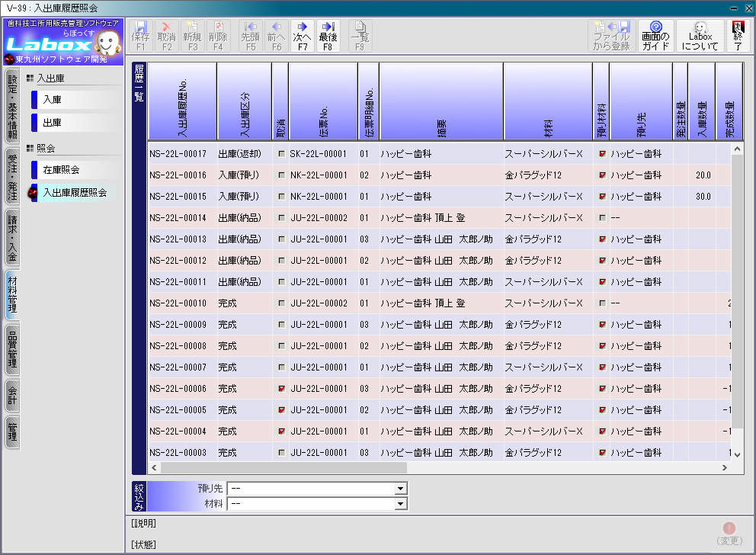
Task: Open the 一覧 (List) F9 icon
Action: coord(360,35)
